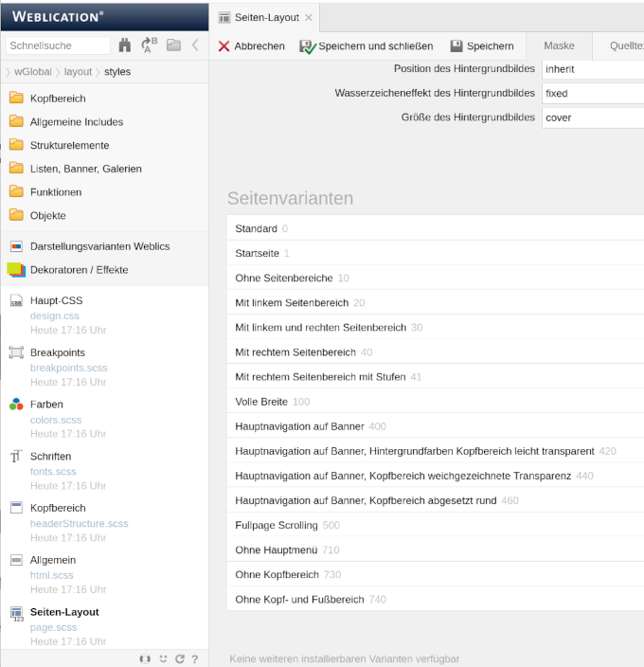Click the folder icon beside quick search
The image size is (644, 667).
[x=173, y=45]
